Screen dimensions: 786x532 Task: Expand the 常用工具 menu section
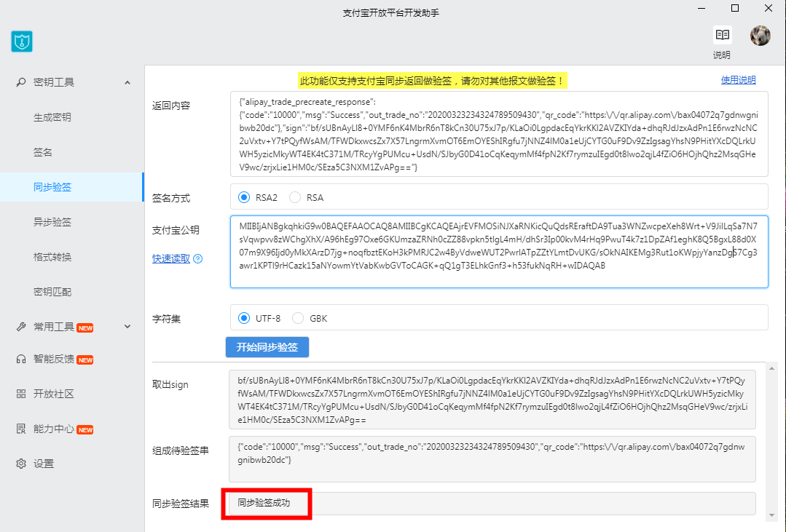point(127,327)
